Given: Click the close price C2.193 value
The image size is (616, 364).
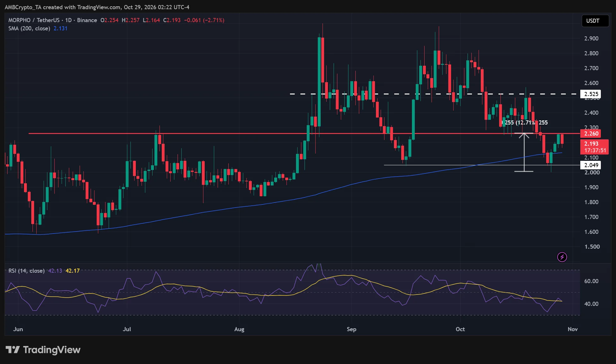Looking at the screenshot, I should point(172,20).
